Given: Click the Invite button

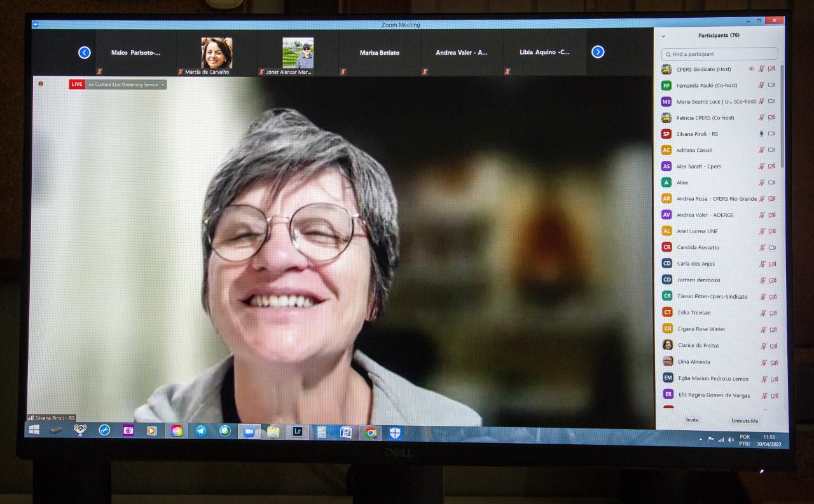Looking at the screenshot, I should pos(692,420).
